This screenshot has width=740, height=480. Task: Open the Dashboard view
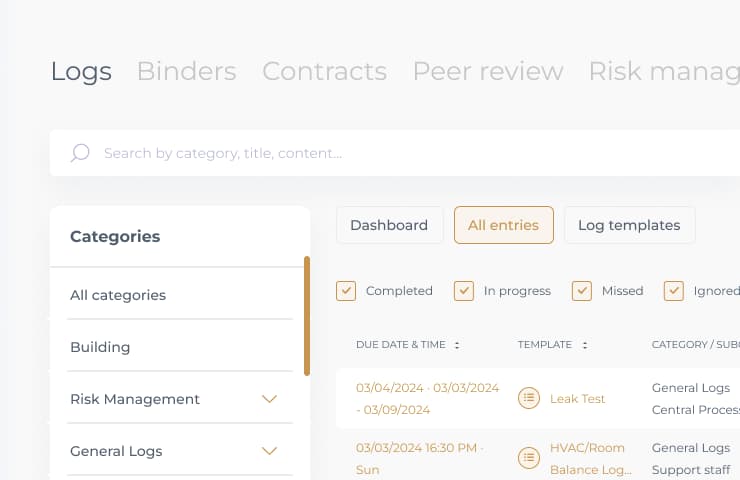[x=389, y=225]
